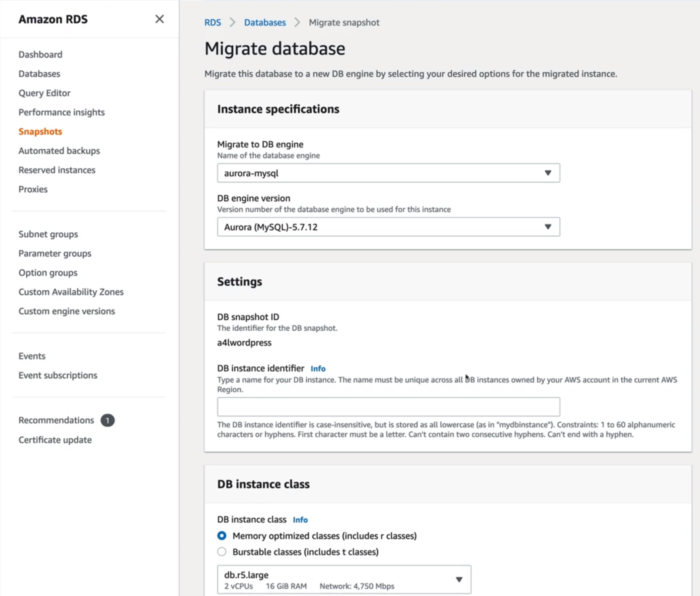Close the Amazon RDS navigation sidebar
This screenshot has height=596, width=700.
tap(159, 19)
